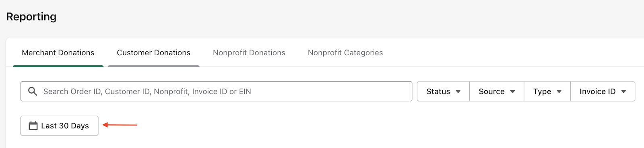Click the calendar icon beside Last 30 Days
The height and width of the screenshot is (148, 644).
[x=33, y=126]
